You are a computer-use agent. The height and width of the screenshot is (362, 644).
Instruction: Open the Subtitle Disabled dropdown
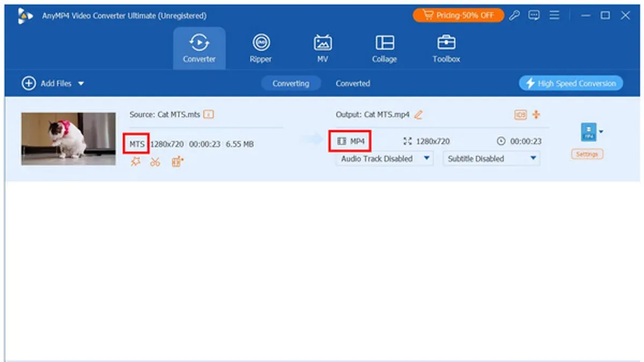tap(491, 159)
